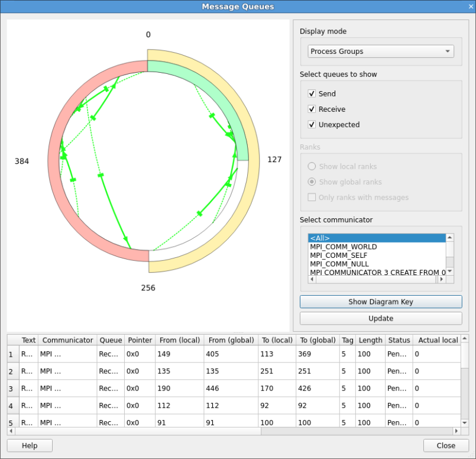This screenshot has height=459, width=476.
Task: Open Help for Message Queues
Action: click(30, 445)
